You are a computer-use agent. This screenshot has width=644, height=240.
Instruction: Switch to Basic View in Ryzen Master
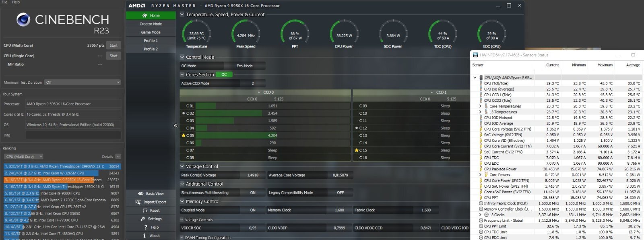pyautogui.click(x=151, y=194)
